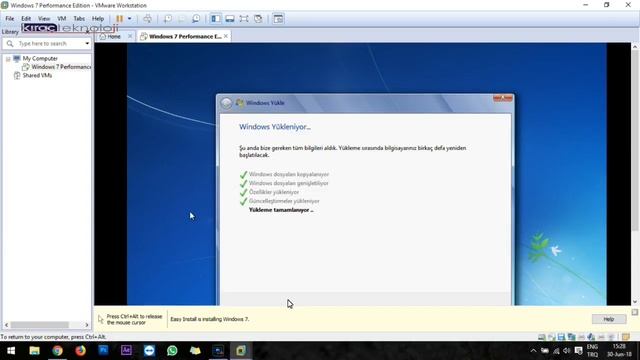This screenshot has height=360, width=640.
Task: Click the action center notification icon
Action: (x=579, y=351)
